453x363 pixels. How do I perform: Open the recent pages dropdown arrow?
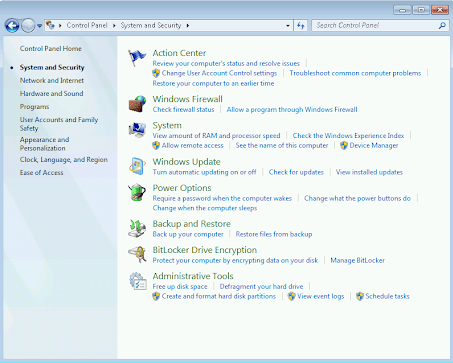coord(39,26)
